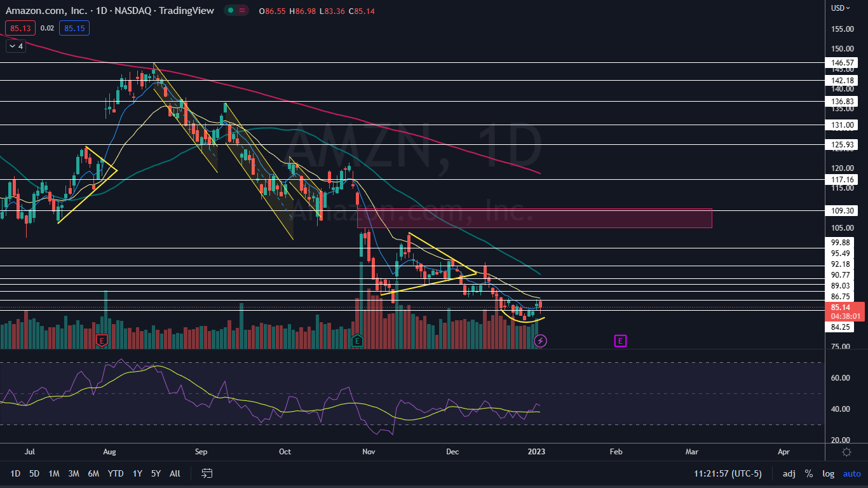Click the blue buy price 85.15 button
This screenshot has width=868, height=488.
(x=74, y=28)
